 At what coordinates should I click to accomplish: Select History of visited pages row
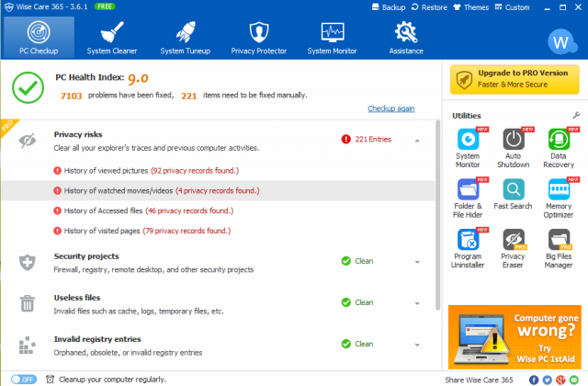click(x=218, y=231)
